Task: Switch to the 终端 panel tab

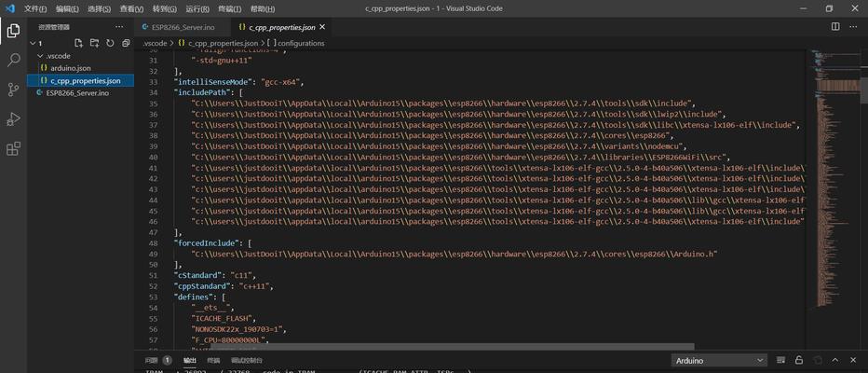Action: coord(213,360)
